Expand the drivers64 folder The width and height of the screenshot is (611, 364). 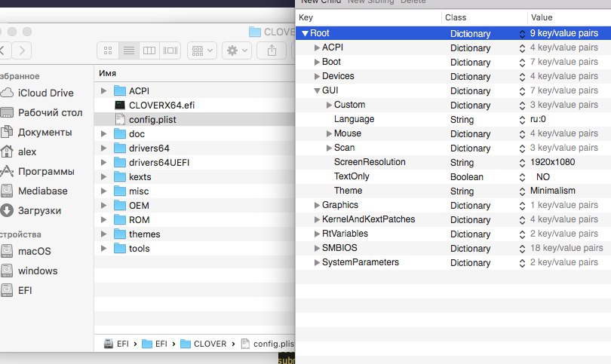103,148
